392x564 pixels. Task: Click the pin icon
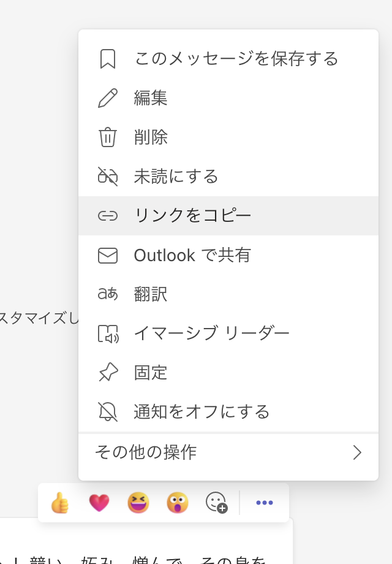pyautogui.click(x=108, y=373)
